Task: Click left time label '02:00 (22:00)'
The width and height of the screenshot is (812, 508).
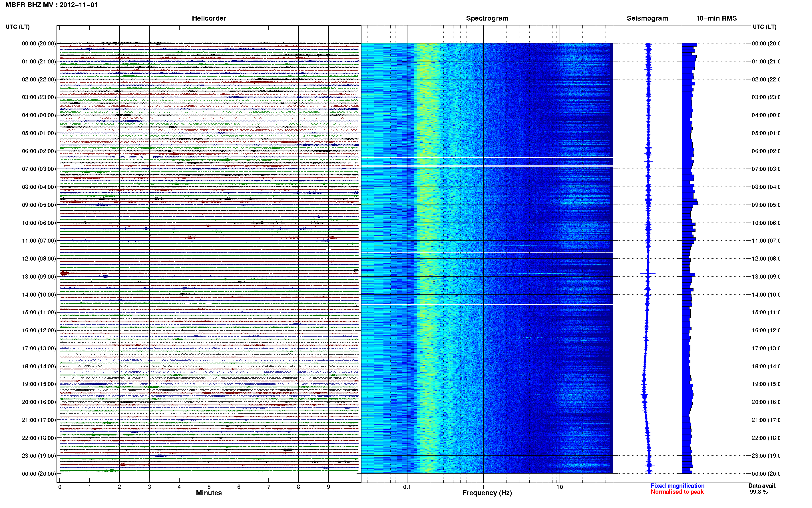Action: click(x=39, y=79)
